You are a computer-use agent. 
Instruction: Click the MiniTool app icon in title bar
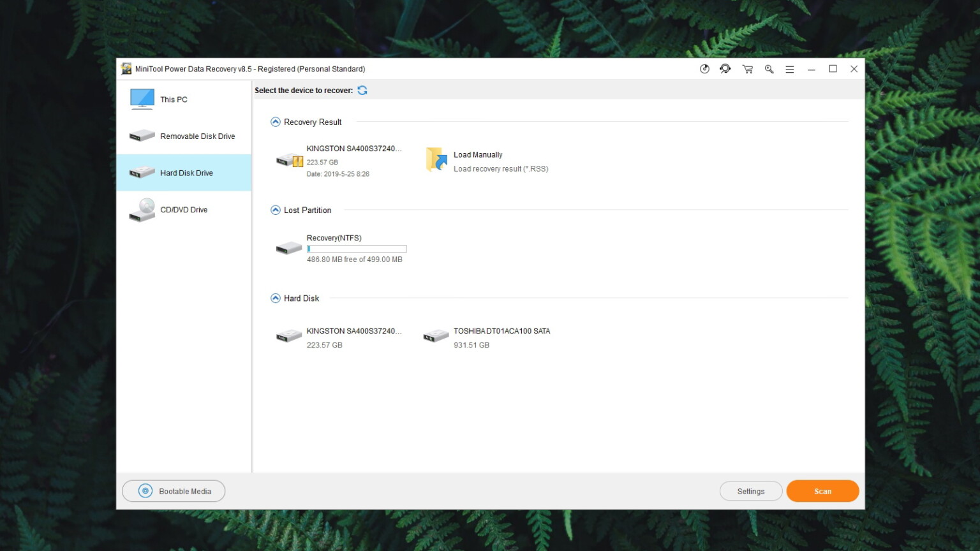pyautogui.click(x=126, y=69)
